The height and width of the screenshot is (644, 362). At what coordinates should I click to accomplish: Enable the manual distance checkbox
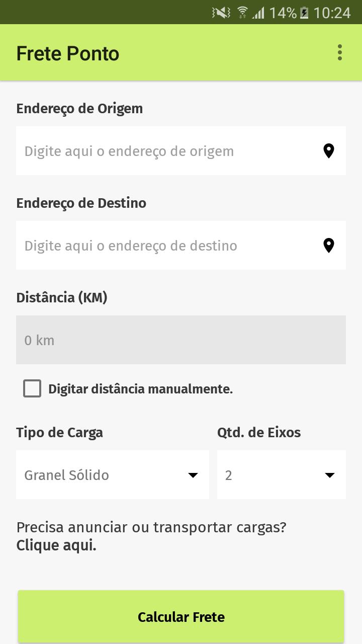tap(32, 388)
